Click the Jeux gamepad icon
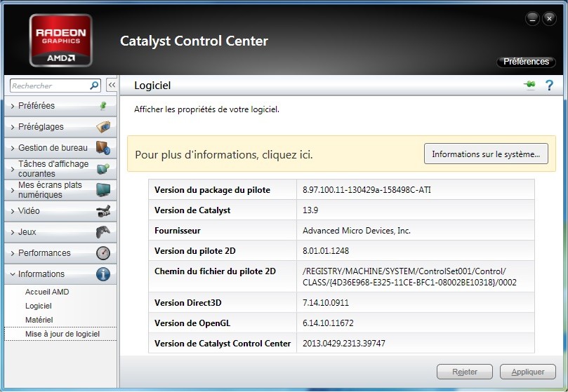 click(103, 231)
